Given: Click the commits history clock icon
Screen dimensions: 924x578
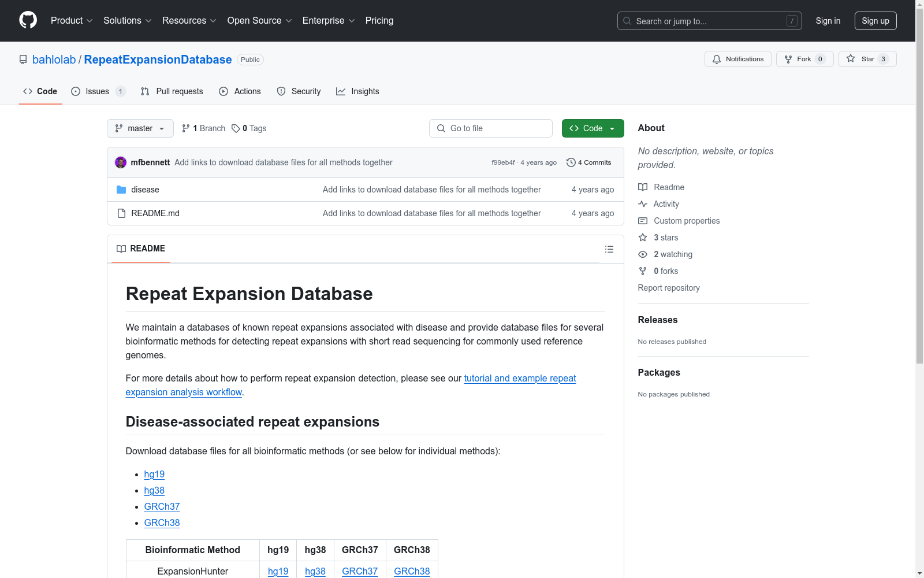Looking at the screenshot, I should coord(571,162).
